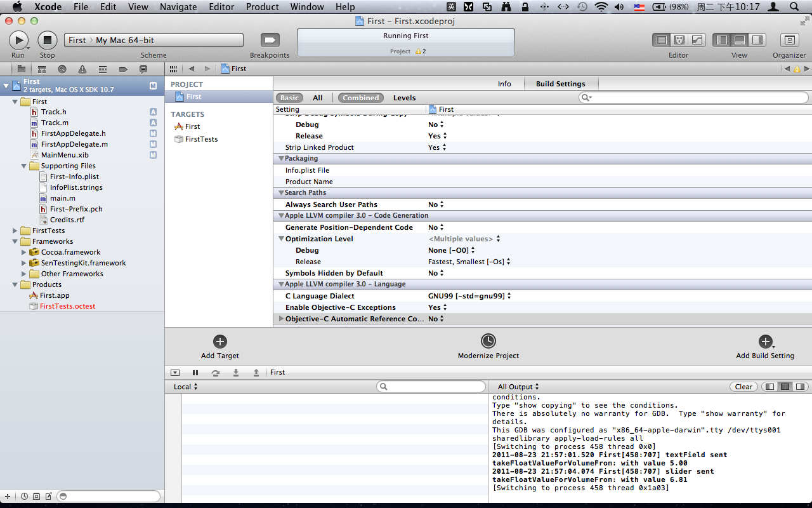Collapse the Optimization Level setting

pyautogui.click(x=281, y=239)
